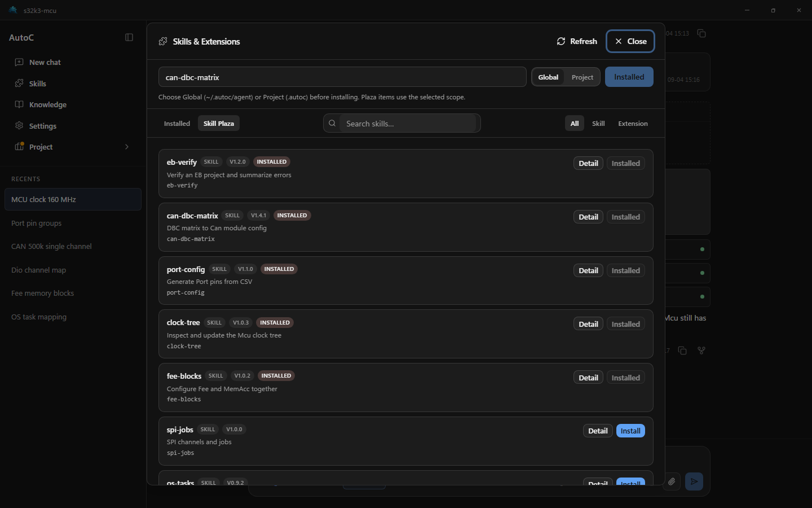The image size is (812, 508).
Task: Switch to the Installed tab
Action: click(x=177, y=124)
